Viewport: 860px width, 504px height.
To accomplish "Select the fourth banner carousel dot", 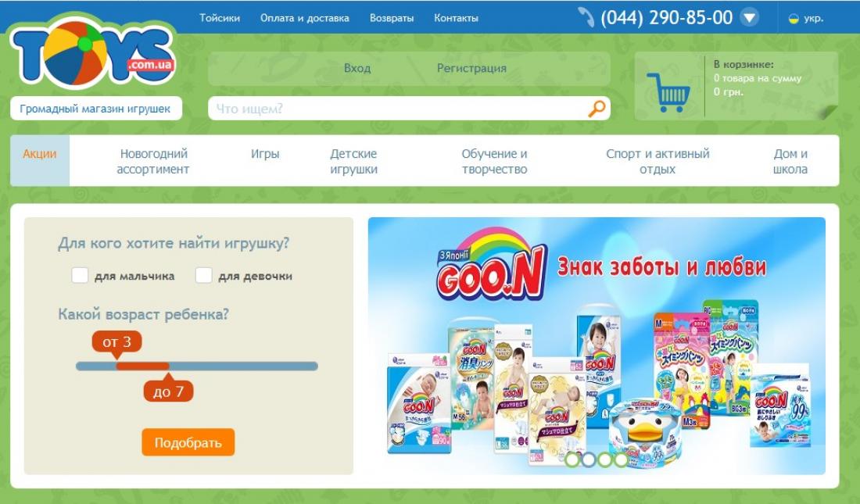I will pos(621,459).
